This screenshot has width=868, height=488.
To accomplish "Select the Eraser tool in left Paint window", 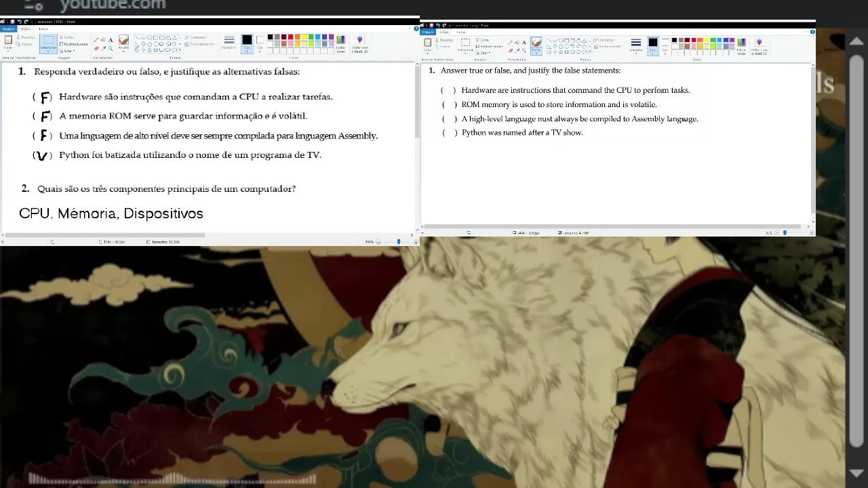I will (x=96, y=48).
